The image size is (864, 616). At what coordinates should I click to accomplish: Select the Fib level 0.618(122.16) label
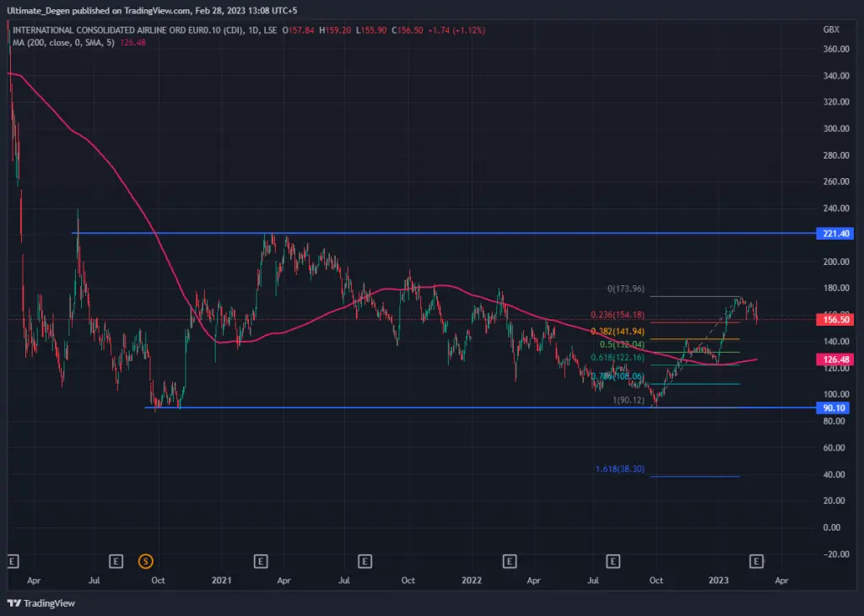point(617,358)
